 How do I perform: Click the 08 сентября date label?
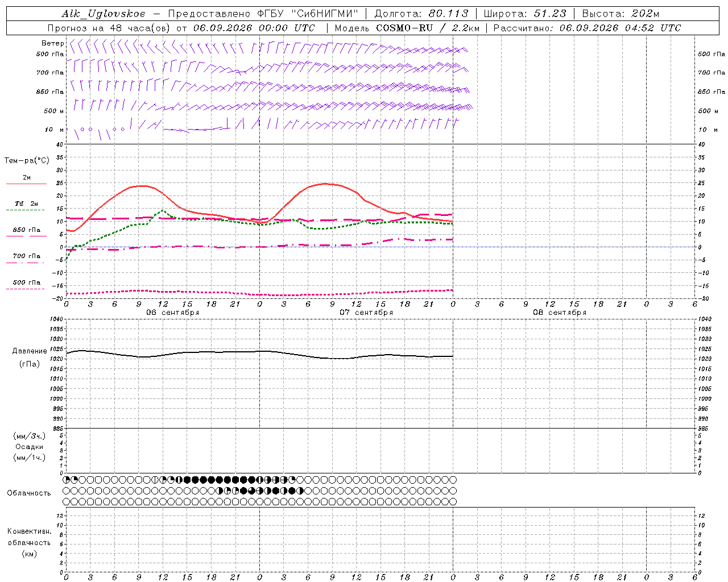(x=560, y=313)
